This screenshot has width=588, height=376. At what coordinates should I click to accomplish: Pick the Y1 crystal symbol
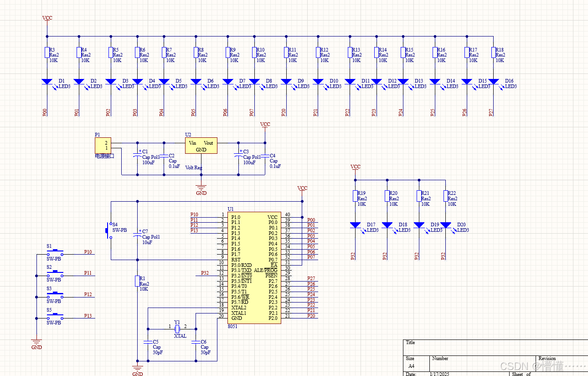click(178, 328)
